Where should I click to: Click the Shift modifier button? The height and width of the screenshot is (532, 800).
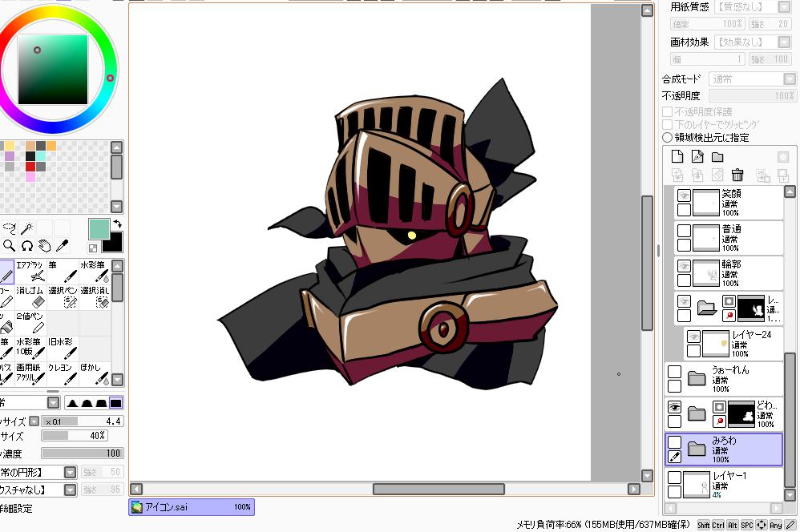pos(704,525)
